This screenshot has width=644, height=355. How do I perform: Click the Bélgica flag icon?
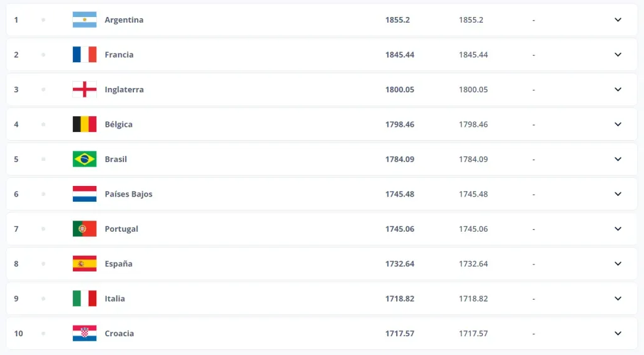tap(84, 124)
